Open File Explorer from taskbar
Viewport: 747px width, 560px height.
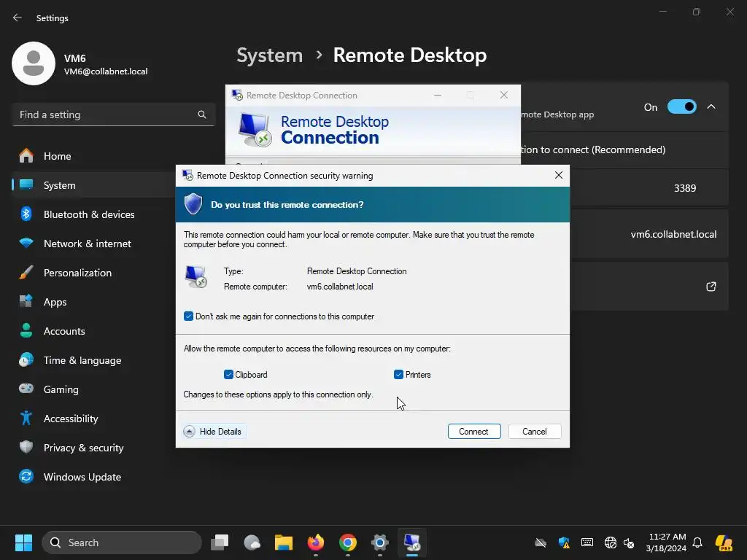point(284,542)
